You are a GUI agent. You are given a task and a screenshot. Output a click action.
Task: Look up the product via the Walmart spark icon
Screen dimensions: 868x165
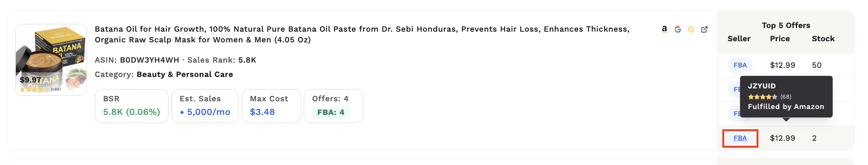pos(691,29)
